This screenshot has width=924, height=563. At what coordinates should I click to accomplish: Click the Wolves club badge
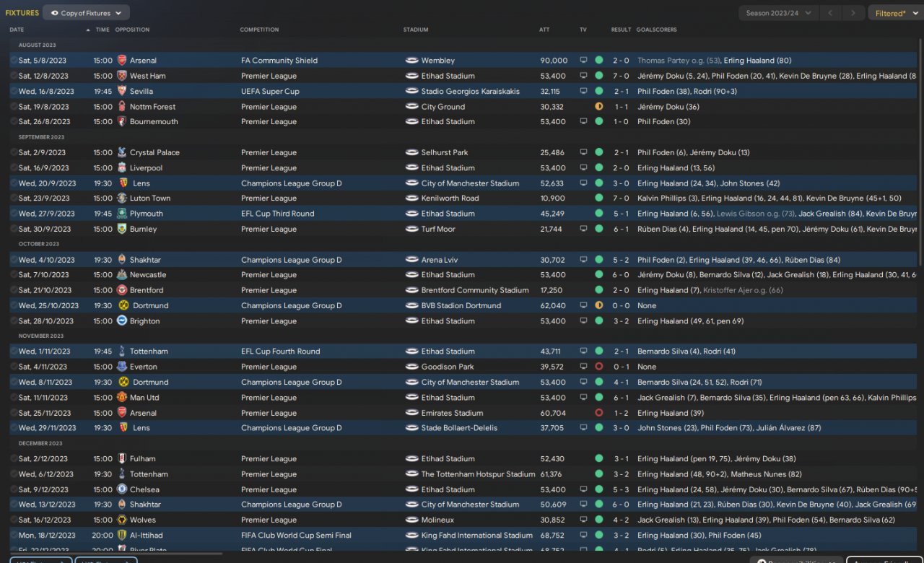(121, 520)
